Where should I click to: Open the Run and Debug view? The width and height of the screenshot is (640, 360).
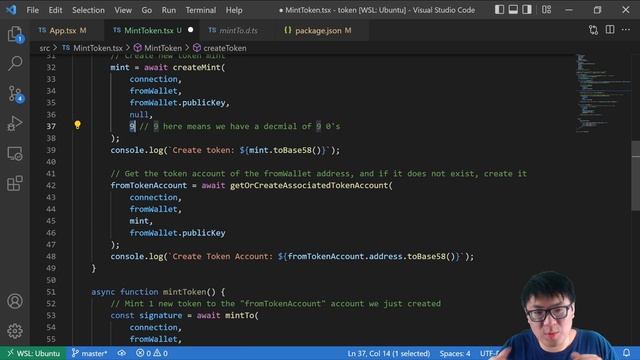[15, 123]
